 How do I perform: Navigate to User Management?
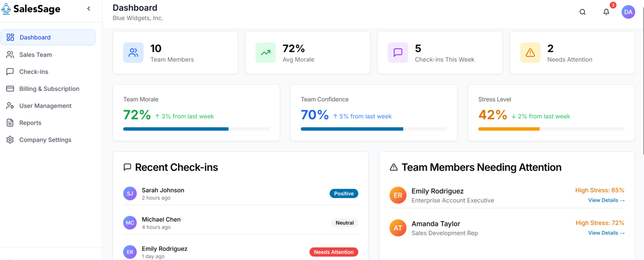(48, 106)
